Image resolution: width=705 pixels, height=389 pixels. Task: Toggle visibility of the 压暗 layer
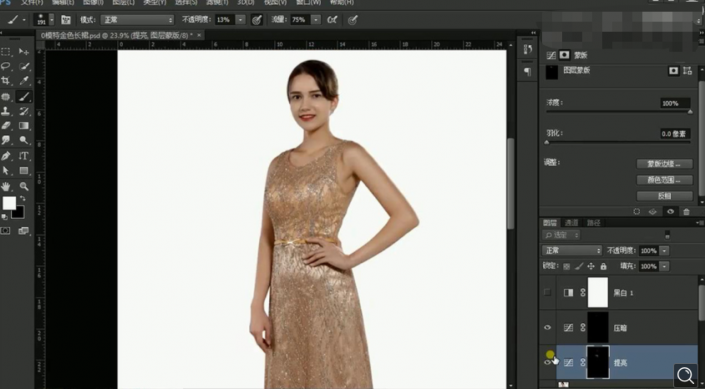tap(547, 328)
